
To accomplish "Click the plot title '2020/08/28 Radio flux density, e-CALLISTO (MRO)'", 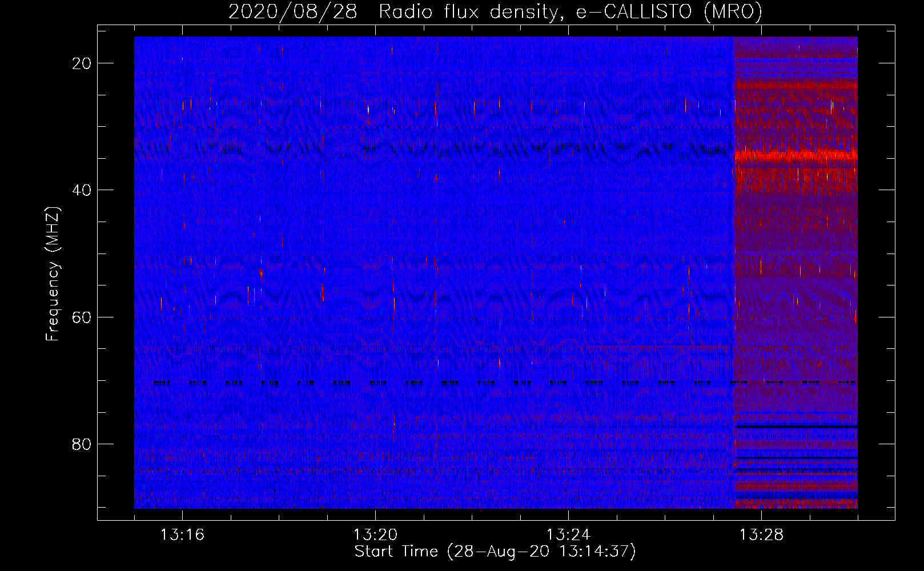I will coord(495,11).
